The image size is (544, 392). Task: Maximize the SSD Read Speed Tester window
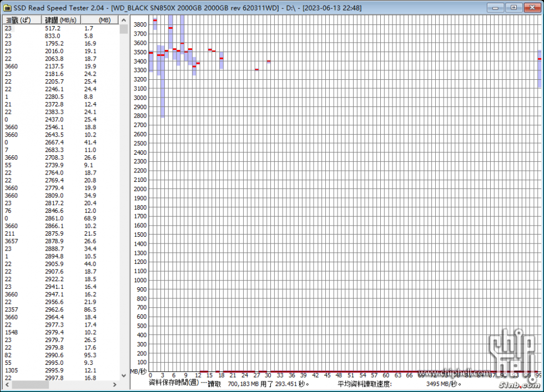[x=513, y=8]
